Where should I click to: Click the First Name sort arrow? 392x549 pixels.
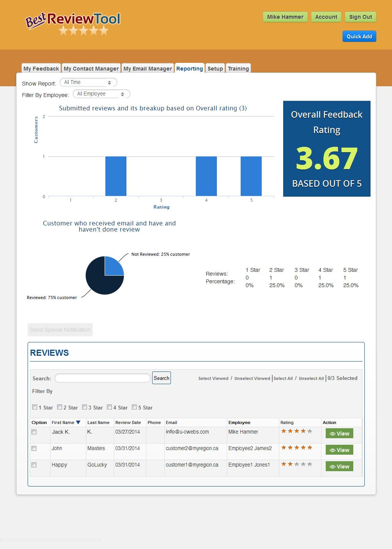pos(78,422)
